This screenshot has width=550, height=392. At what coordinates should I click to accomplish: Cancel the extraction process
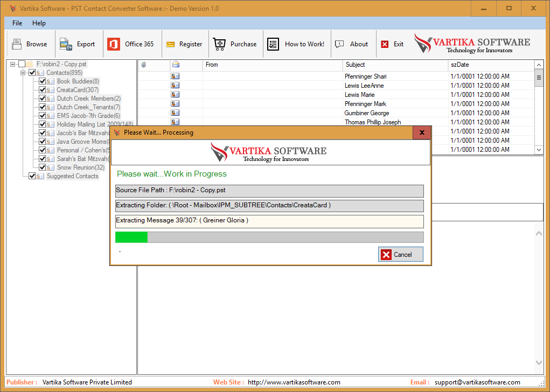[x=401, y=255]
